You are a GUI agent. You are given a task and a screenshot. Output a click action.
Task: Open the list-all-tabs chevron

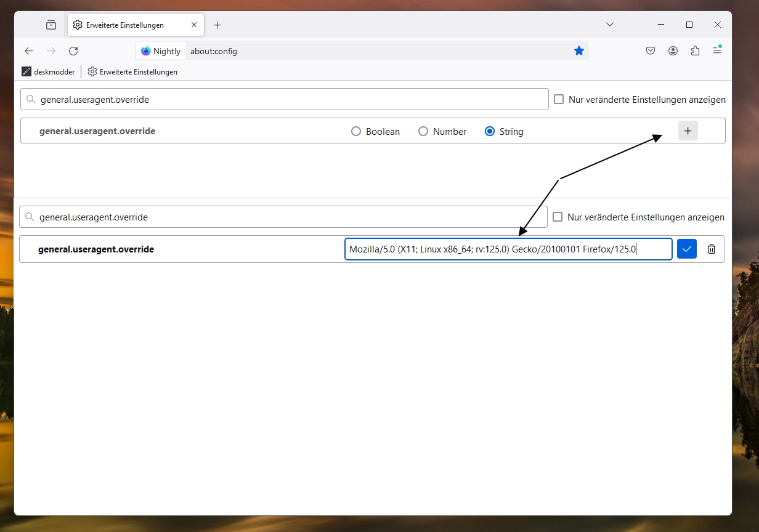[x=610, y=25]
